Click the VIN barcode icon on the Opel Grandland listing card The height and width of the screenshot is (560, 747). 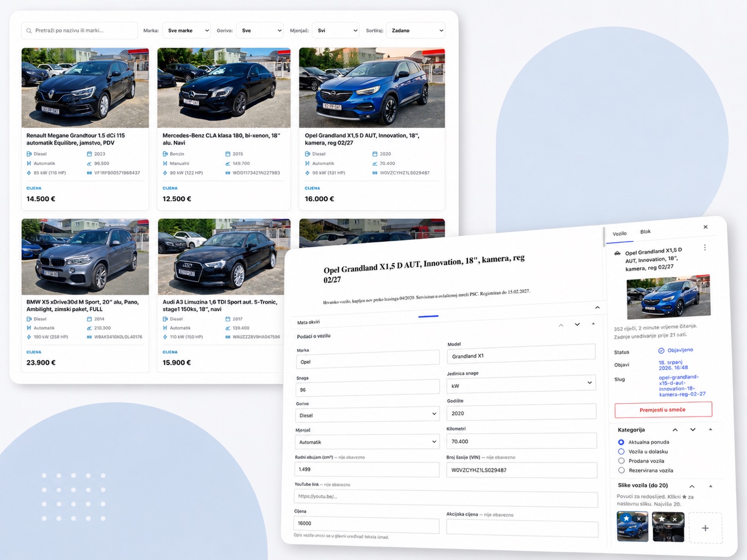pyautogui.click(x=375, y=173)
